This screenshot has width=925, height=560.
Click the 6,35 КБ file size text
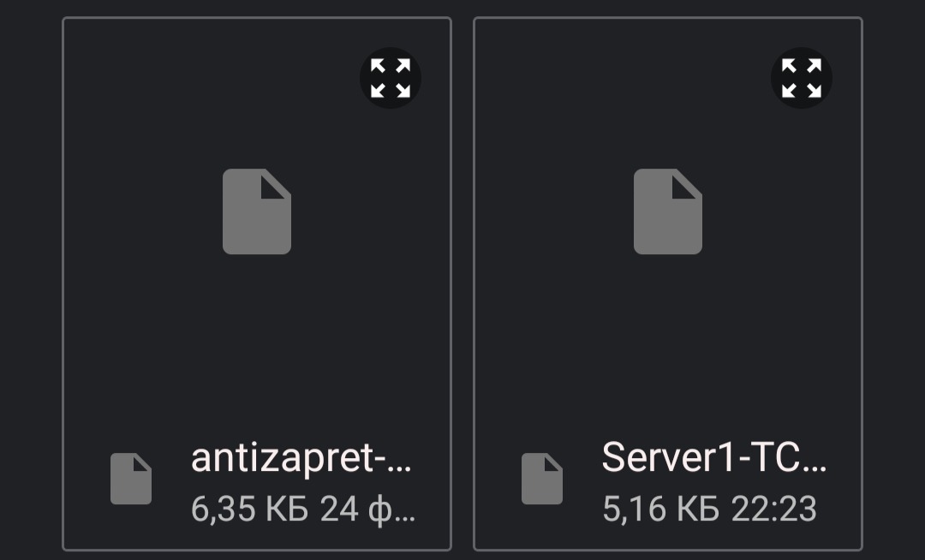249,509
